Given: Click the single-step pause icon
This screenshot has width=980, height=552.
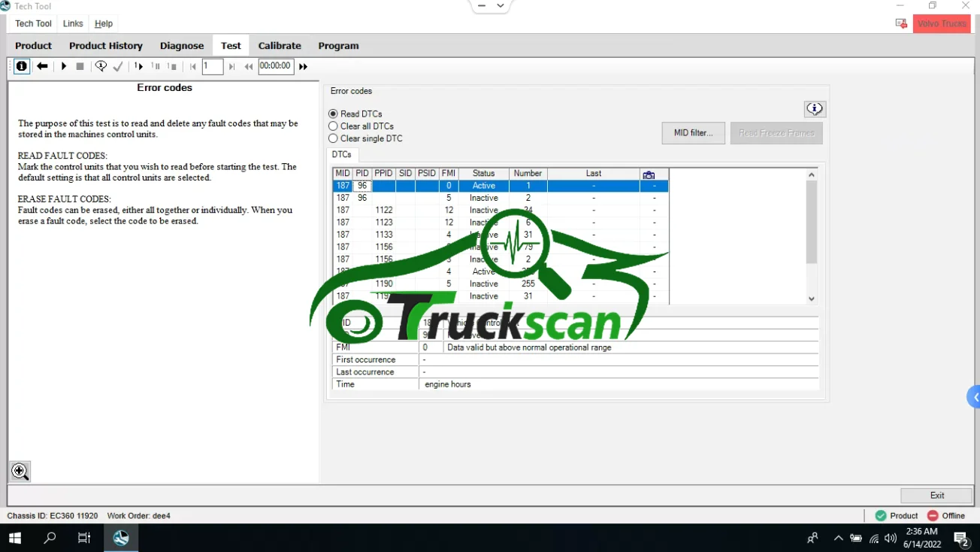Looking at the screenshot, I should click(x=156, y=66).
